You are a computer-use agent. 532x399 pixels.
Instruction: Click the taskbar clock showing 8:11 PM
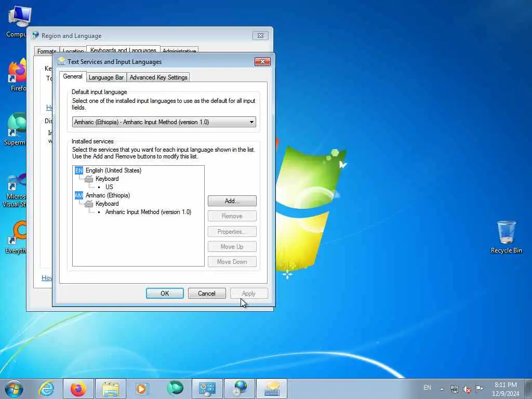[506, 389]
